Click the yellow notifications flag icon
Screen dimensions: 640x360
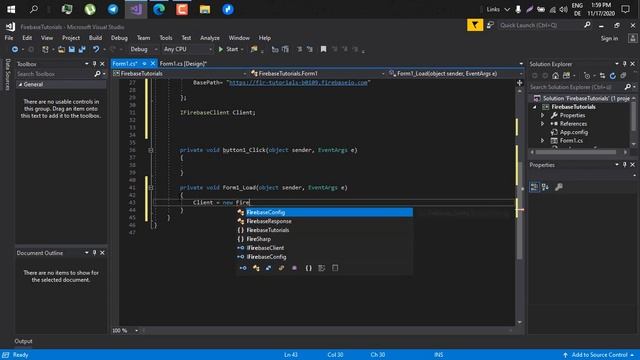475,25
